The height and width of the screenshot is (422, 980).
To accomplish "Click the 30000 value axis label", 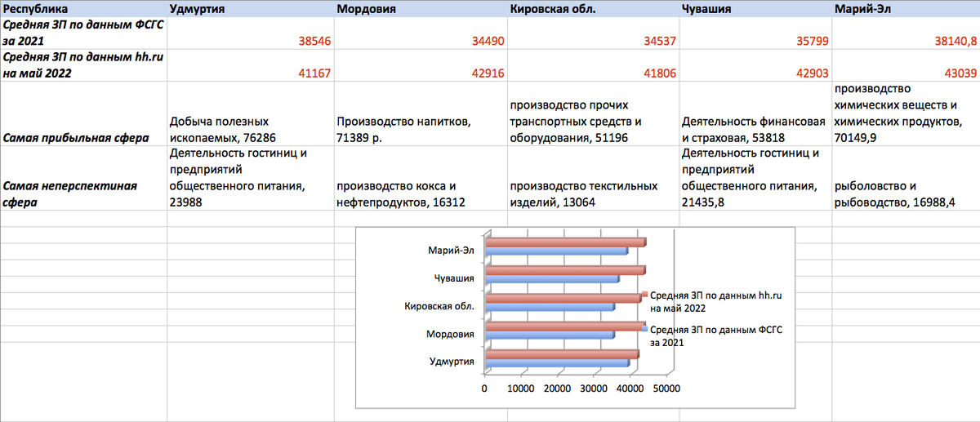I will coord(593,389).
